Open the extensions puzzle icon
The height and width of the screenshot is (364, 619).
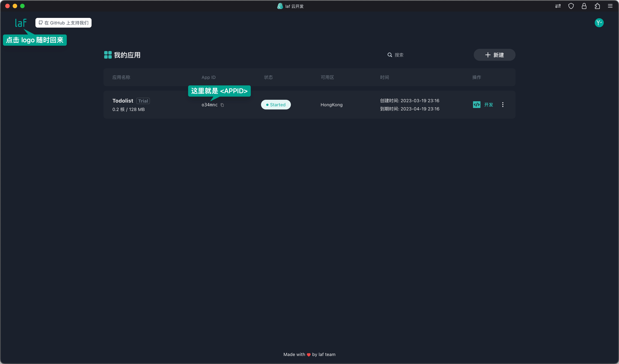[x=597, y=6]
